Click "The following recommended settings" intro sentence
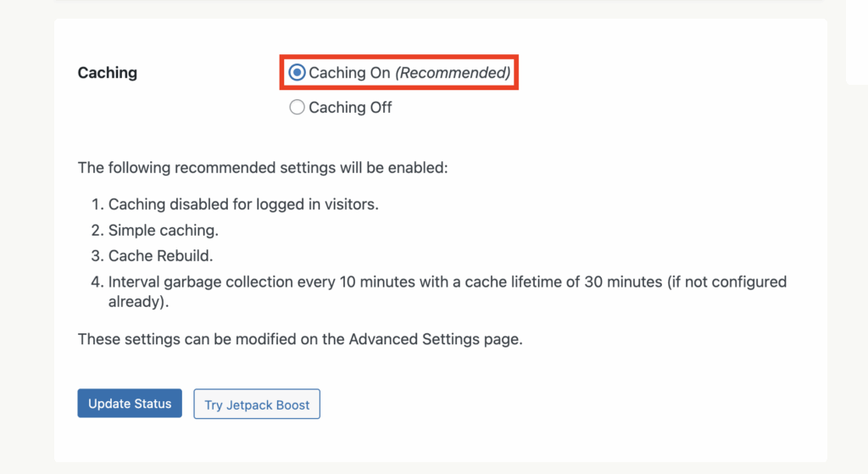Screen dimensions: 868x474 (x=262, y=167)
